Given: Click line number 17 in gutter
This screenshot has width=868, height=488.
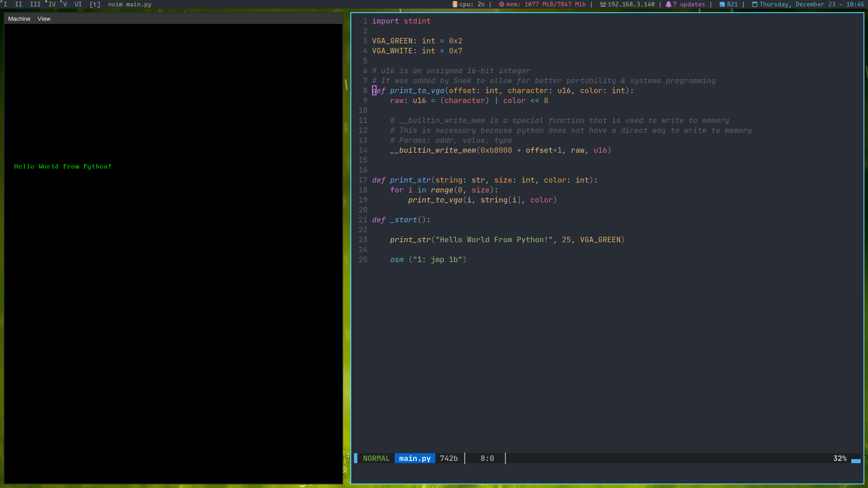Looking at the screenshot, I should pos(363,180).
